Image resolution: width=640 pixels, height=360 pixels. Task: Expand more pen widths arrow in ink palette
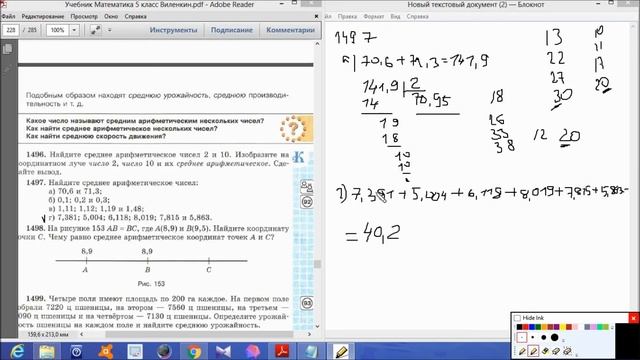pos(564,340)
